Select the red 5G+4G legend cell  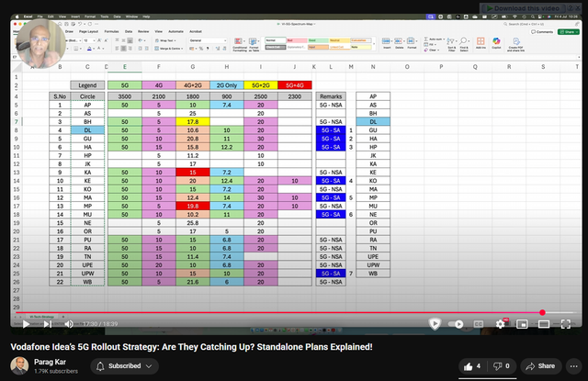tap(295, 85)
